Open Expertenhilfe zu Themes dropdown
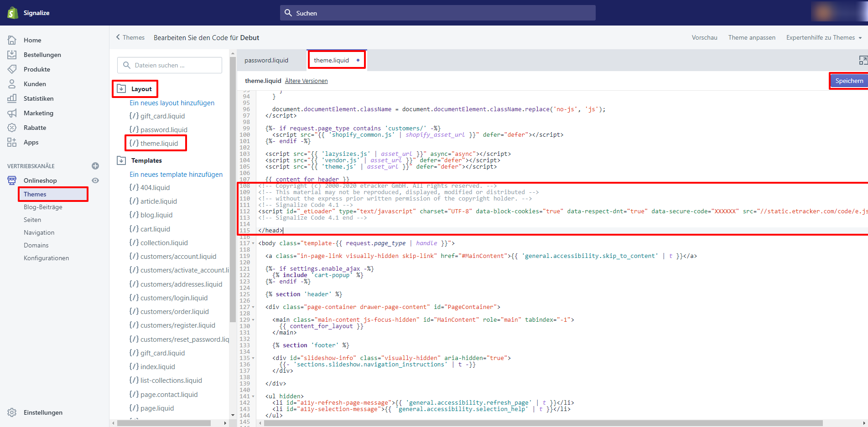The image size is (868, 427). [824, 37]
